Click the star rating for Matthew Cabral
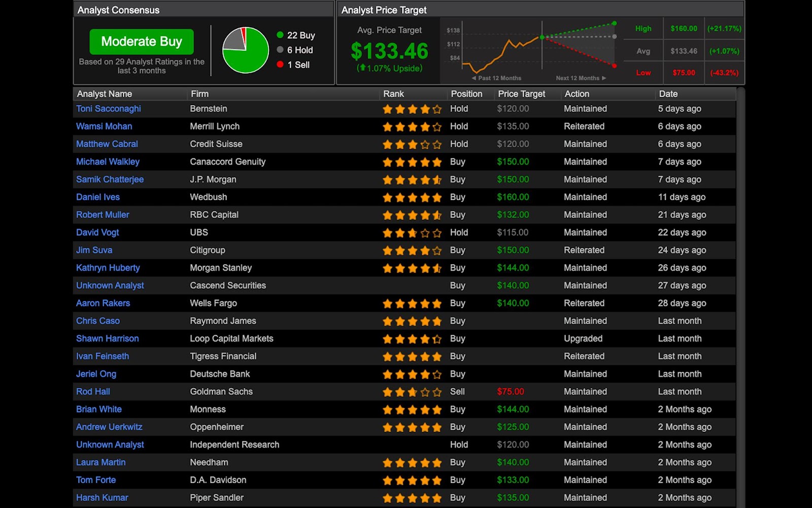The width and height of the screenshot is (812, 508). [412, 145]
